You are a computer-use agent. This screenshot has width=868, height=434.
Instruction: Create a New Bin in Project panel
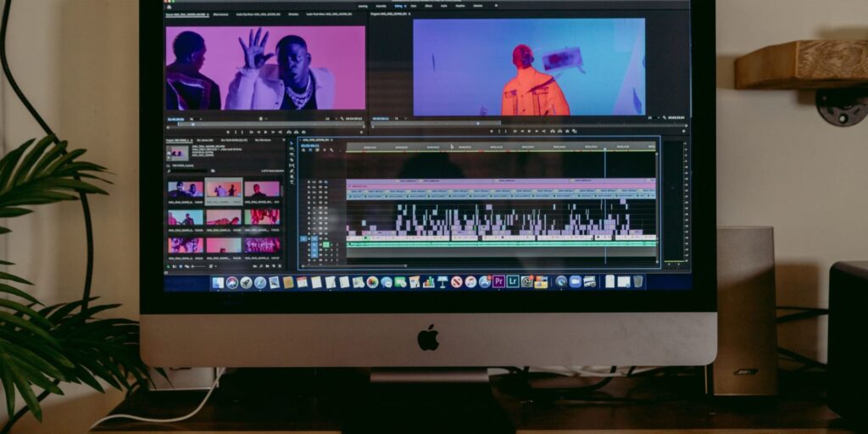[x=267, y=266]
